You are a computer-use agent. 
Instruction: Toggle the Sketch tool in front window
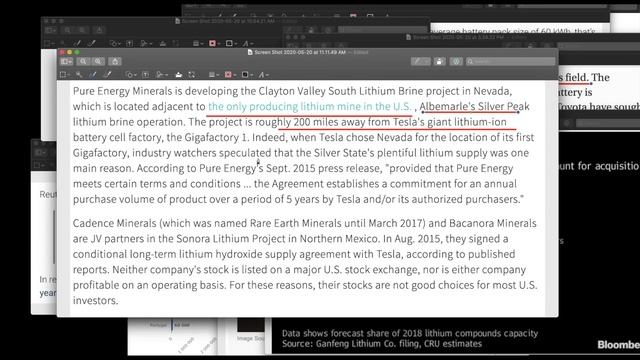pos(93,75)
